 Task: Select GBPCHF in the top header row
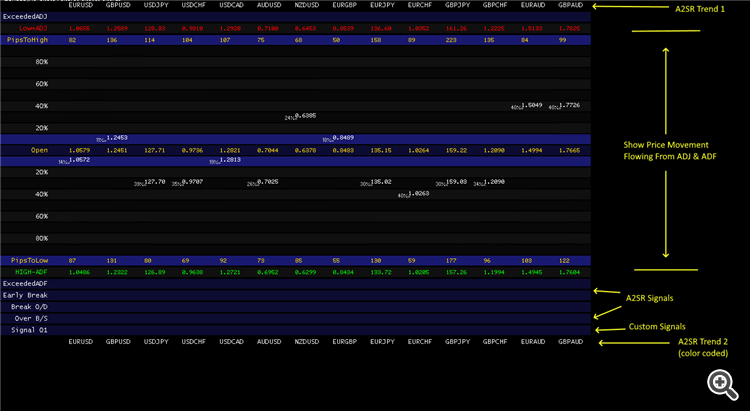point(495,5)
